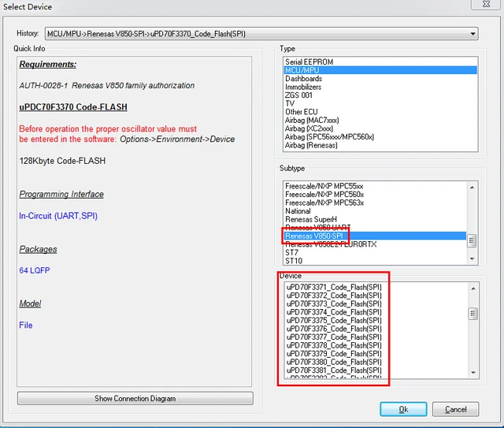This screenshot has height=428, width=504.
Task: Choose ST10 subtype
Action: click(375, 261)
